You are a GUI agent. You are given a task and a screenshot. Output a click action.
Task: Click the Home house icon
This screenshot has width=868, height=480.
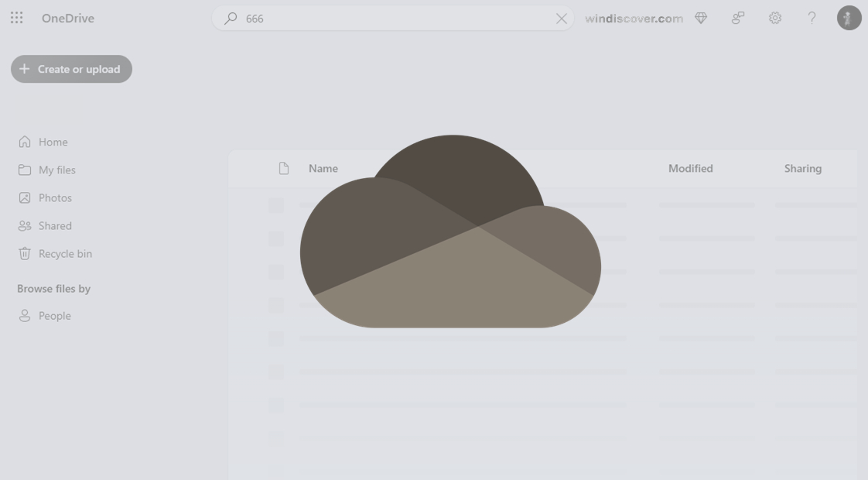pos(24,142)
